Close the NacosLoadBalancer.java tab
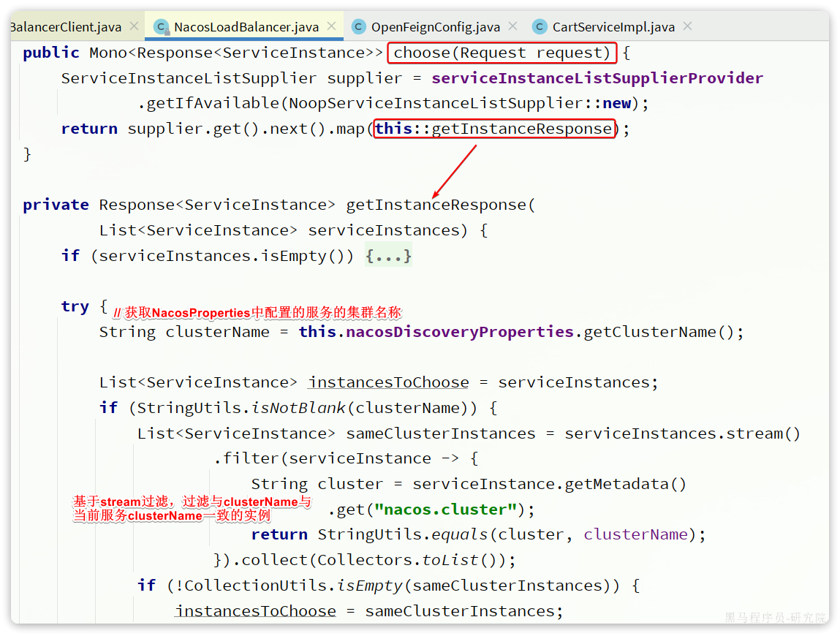The height and width of the screenshot is (636, 840). (x=331, y=24)
